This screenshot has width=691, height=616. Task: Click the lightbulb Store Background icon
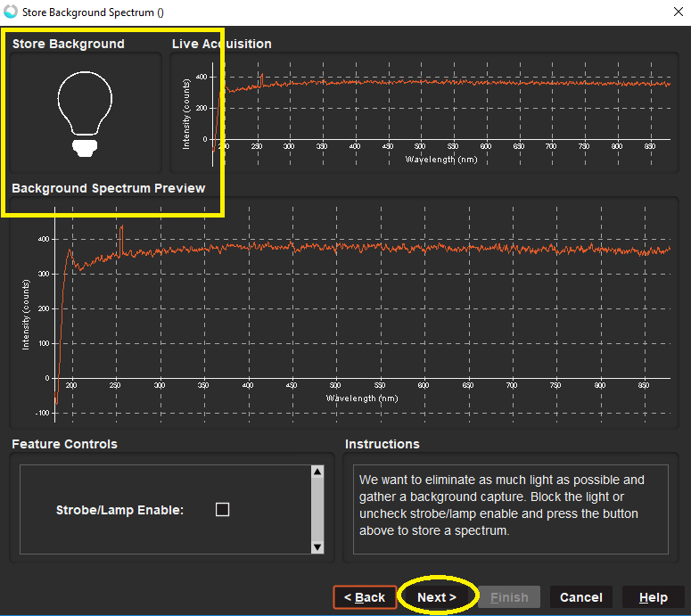click(85, 113)
